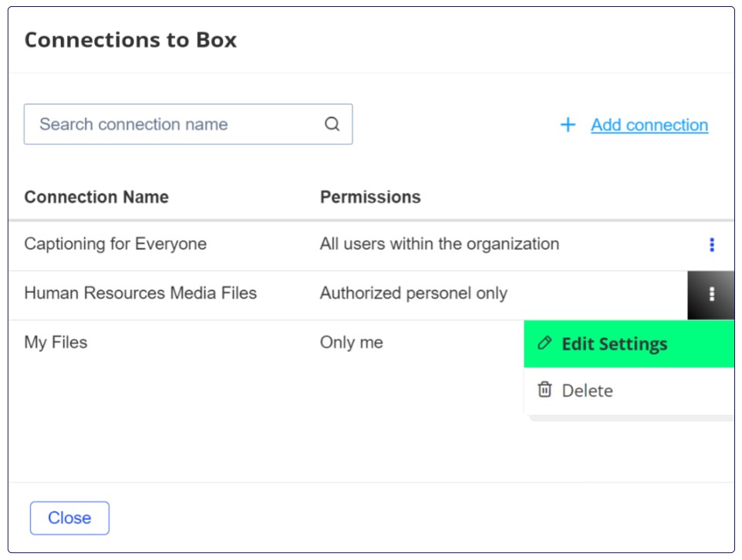Click the magnifying glass search icon

point(332,124)
